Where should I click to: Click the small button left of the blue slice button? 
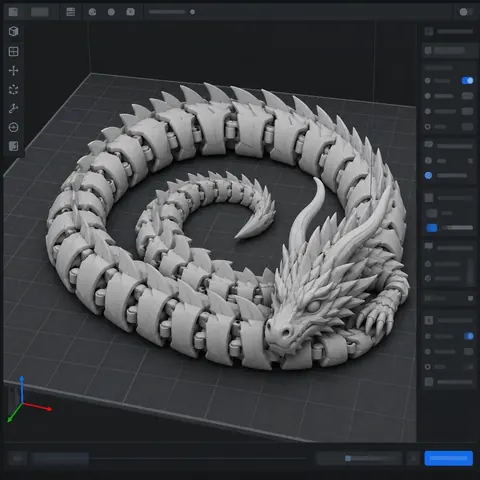[414, 458]
